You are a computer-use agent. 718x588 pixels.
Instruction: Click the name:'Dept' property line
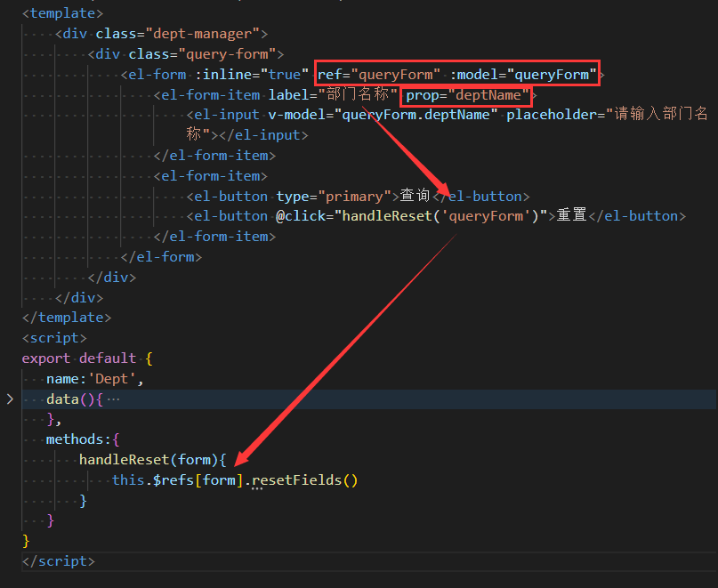(95, 379)
